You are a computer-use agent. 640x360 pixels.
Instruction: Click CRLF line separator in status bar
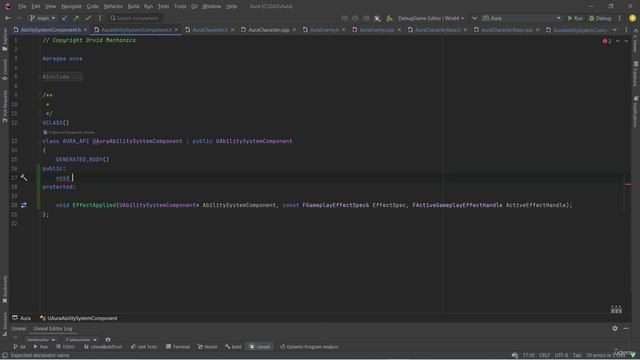pos(544,356)
